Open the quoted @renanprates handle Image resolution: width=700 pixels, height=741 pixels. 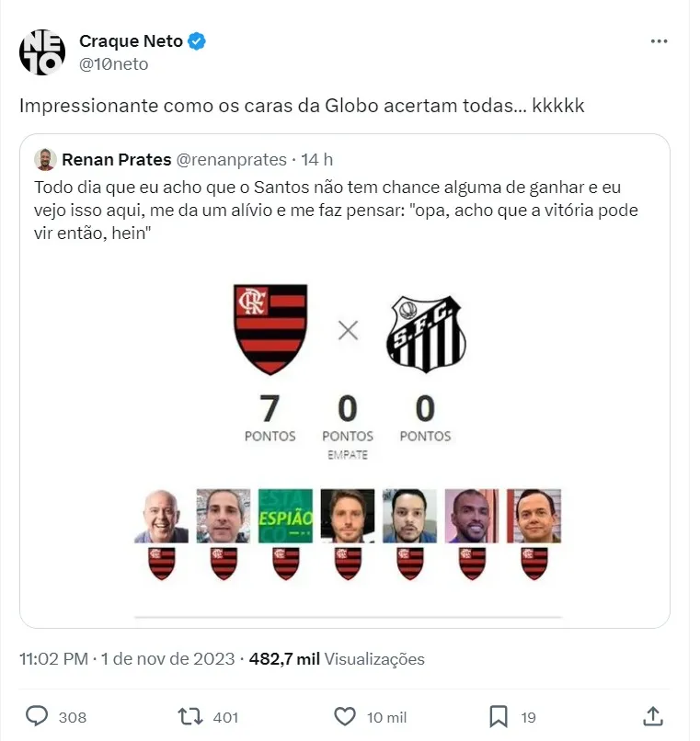tap(231, 160)
